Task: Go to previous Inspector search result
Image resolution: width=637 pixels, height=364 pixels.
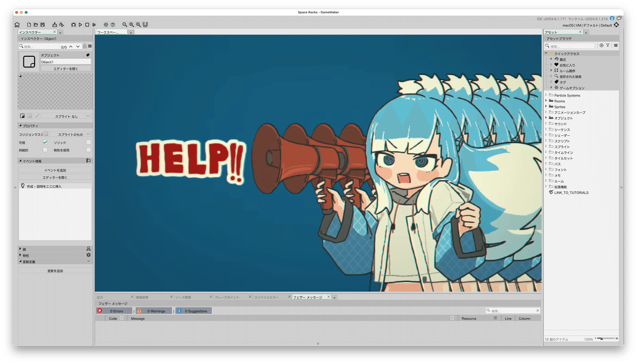Action: tap(71, 47)
